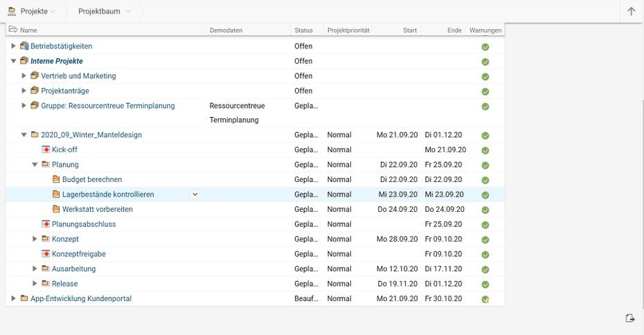Open the Projekte breadcrumb dropdown
The height and width of the screenshot is (335, 644).
click(53, 12)
